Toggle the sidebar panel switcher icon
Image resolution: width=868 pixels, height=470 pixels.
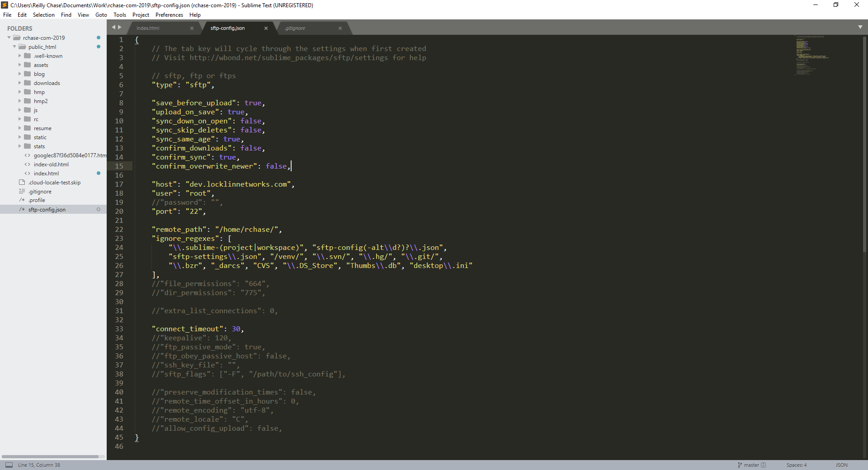coord(9,465)
